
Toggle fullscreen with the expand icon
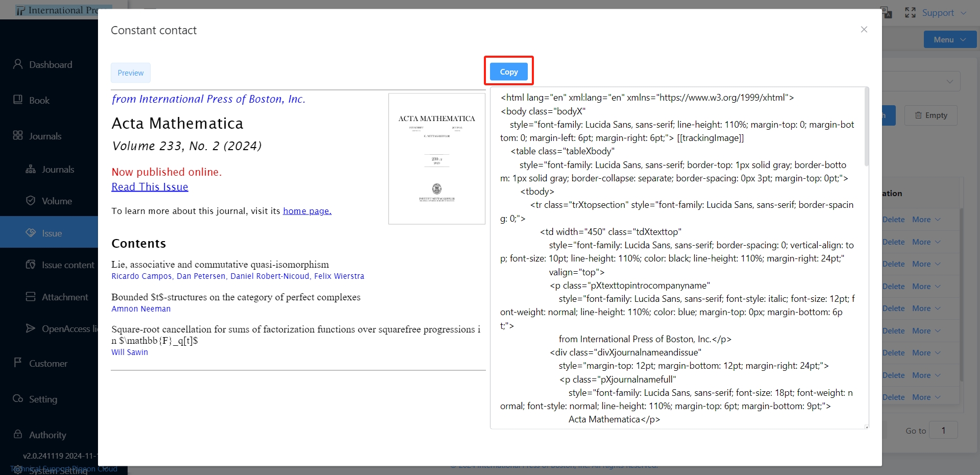(910, 13)
